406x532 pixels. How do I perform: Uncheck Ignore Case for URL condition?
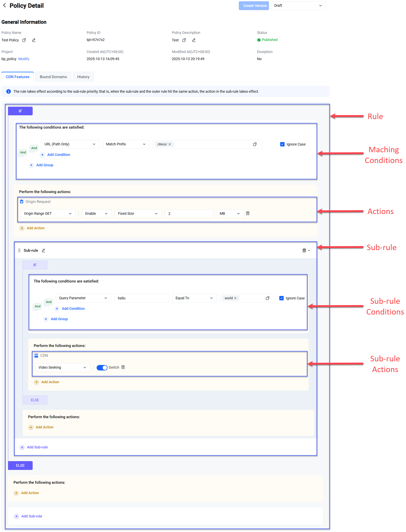(282, 144)
